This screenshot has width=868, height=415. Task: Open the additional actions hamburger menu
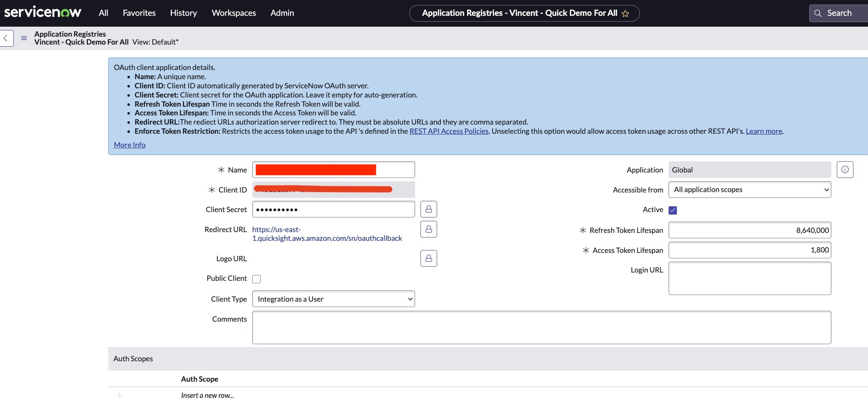[x=24, y=38]
